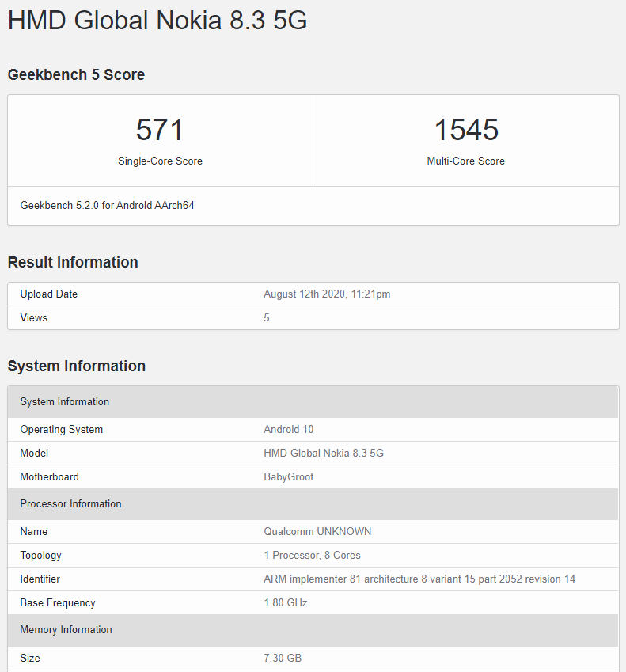Click the Multi-Core Score label
Image resolution: width=626 pixels, height=672 pixels.
466,161
